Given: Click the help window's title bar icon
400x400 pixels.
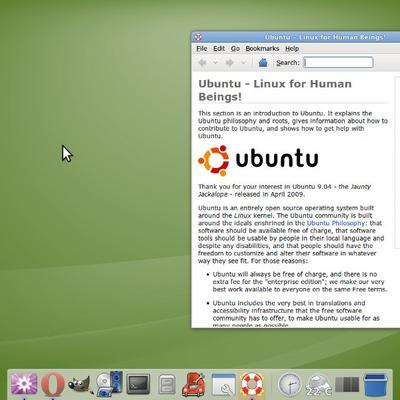Looking at the screenshot, I should click(x=198, y=37).
